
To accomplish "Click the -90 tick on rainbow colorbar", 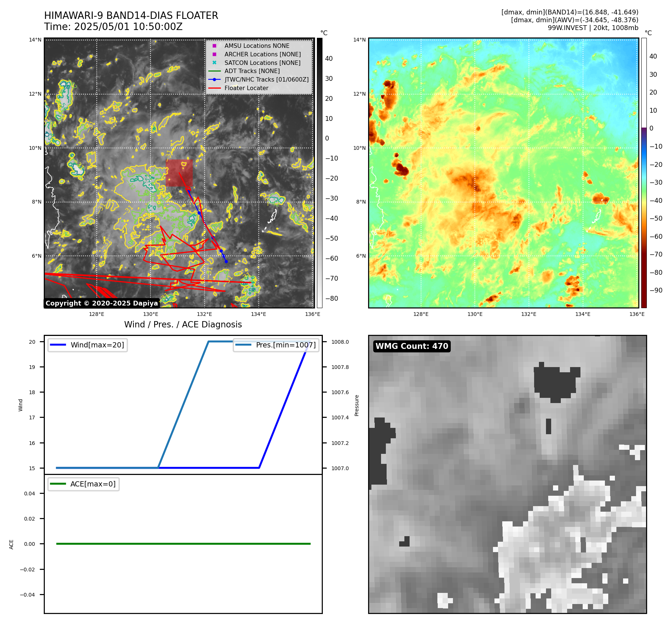I will click(656, 290).
